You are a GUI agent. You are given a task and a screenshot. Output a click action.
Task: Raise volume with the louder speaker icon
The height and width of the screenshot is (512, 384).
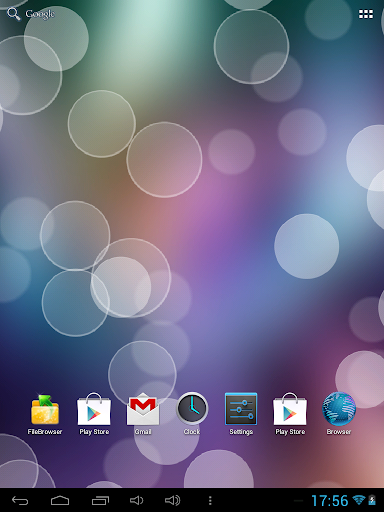click(173, 500)
